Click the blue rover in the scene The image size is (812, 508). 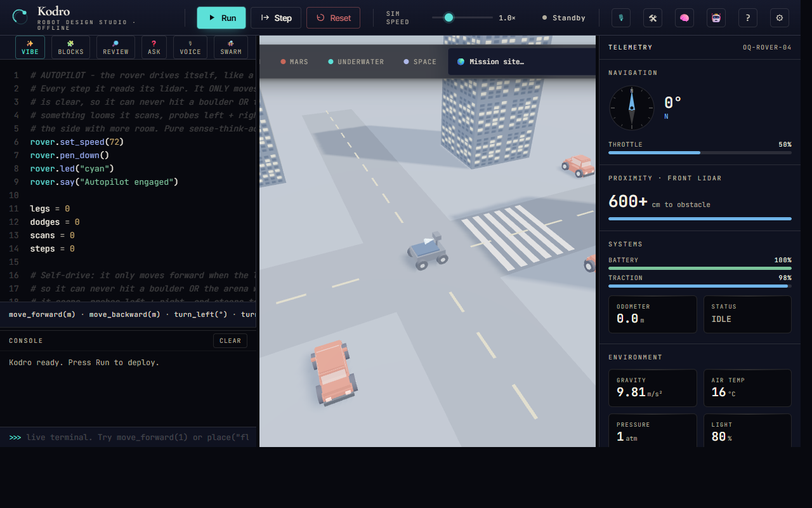429,251
